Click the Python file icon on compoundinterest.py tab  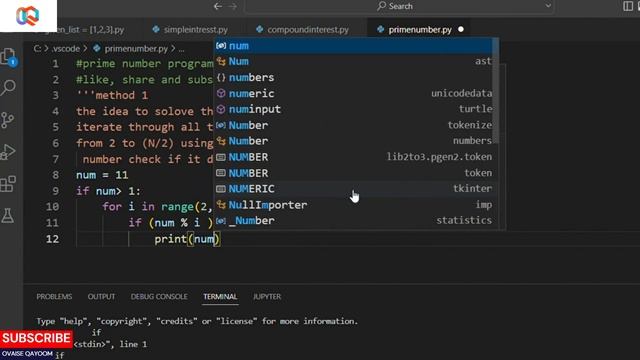(260, 29)
